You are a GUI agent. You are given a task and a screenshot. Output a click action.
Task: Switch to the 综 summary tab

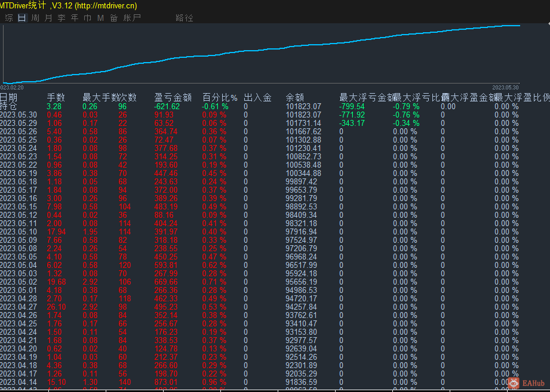(x=9, y=18)
